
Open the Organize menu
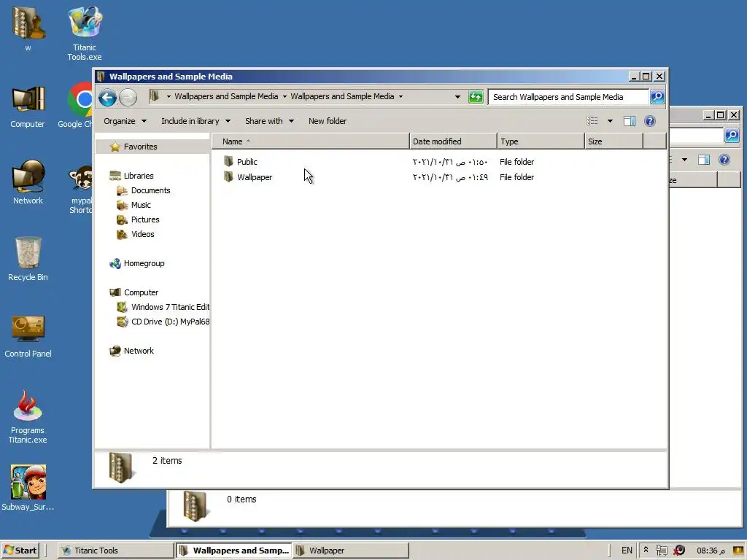125,121
